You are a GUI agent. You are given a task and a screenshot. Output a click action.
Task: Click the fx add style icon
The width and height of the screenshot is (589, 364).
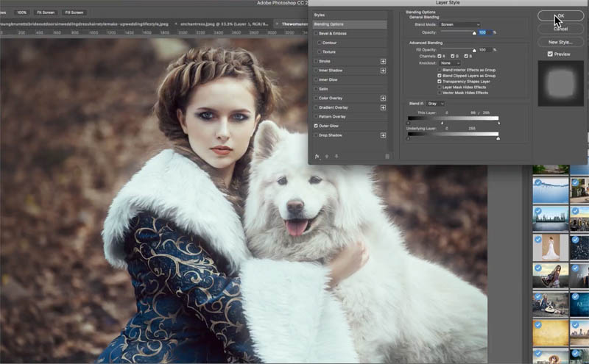tap(317, 157)
